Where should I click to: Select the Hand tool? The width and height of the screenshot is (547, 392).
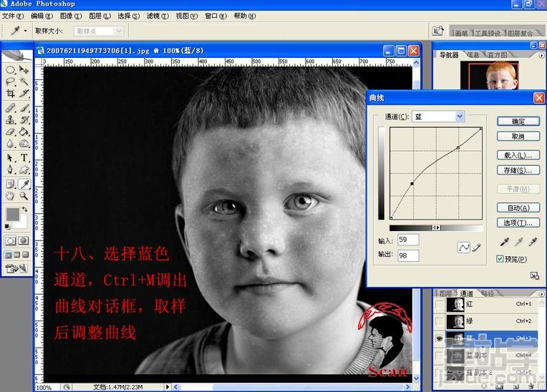[10, 196]
